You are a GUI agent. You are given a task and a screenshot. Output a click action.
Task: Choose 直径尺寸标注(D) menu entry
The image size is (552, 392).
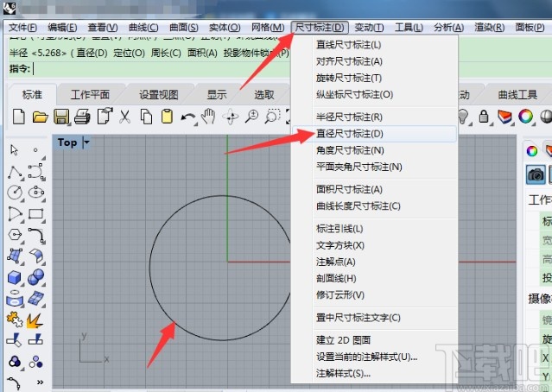point(374,134)
